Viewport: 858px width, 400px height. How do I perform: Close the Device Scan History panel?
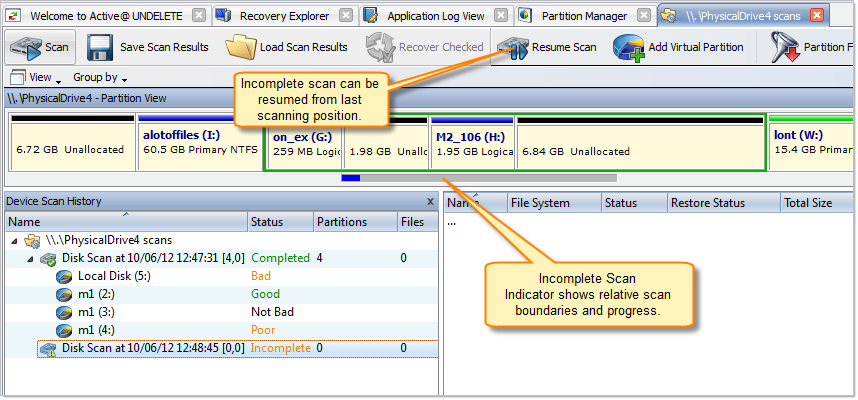[x=430, y=201]
